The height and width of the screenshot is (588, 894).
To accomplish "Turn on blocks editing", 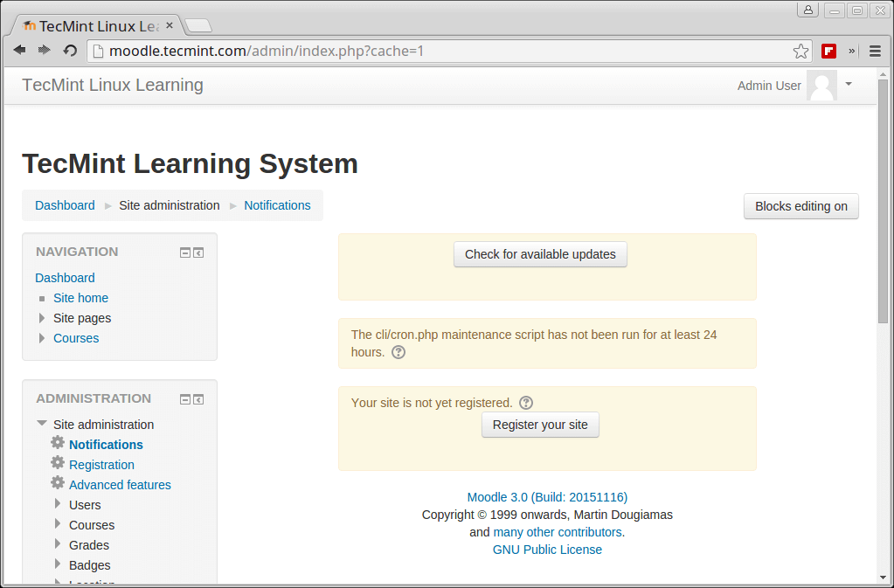I will click(800, 206).
